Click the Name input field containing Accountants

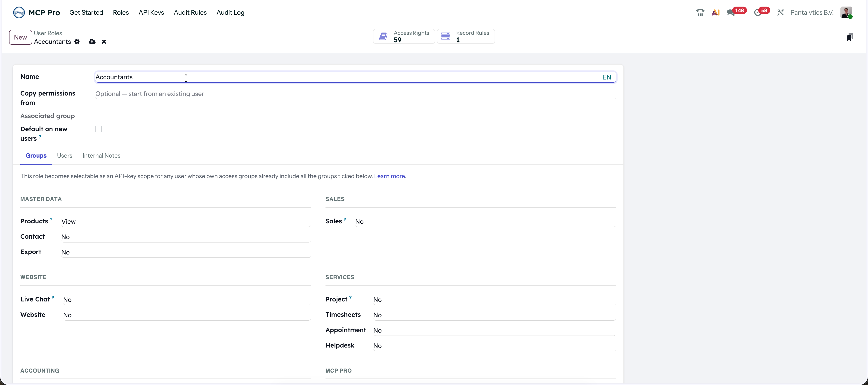(x=356, y=77)
